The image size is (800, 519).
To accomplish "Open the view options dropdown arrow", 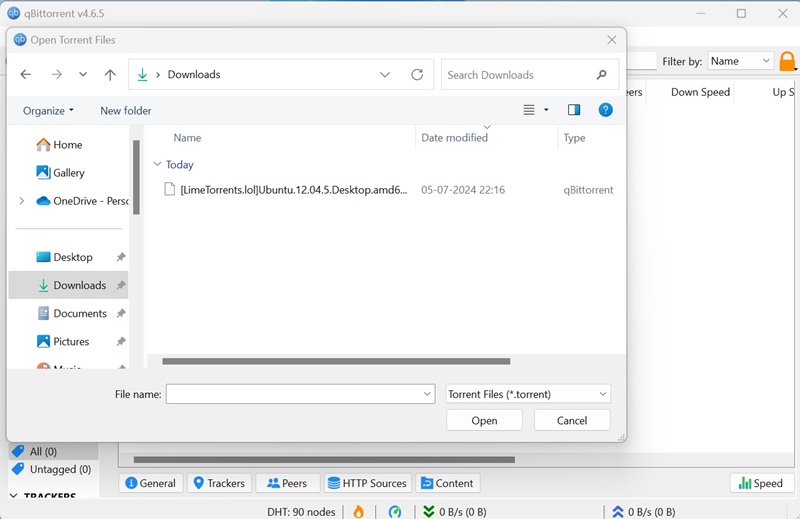I will (x=546, y=110).
